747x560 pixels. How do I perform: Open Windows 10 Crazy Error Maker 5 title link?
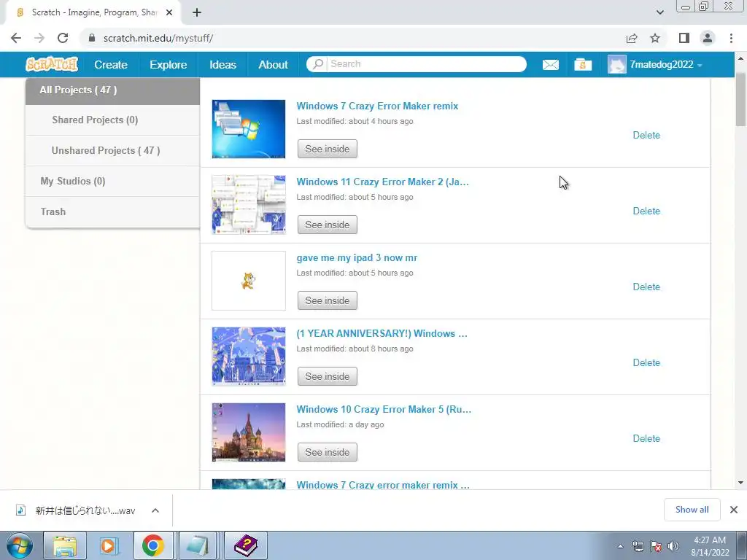tap(384, 409)
